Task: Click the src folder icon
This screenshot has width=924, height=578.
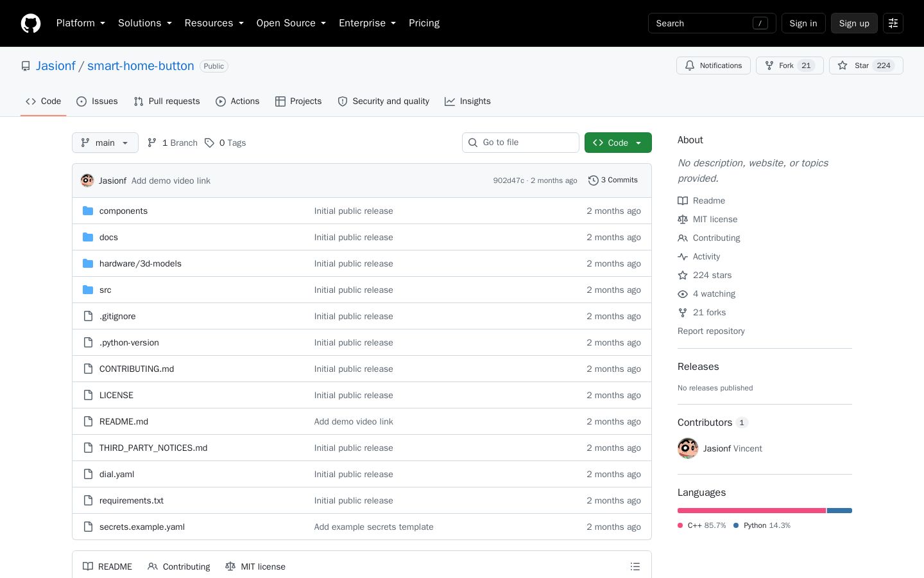Action: 88,290
